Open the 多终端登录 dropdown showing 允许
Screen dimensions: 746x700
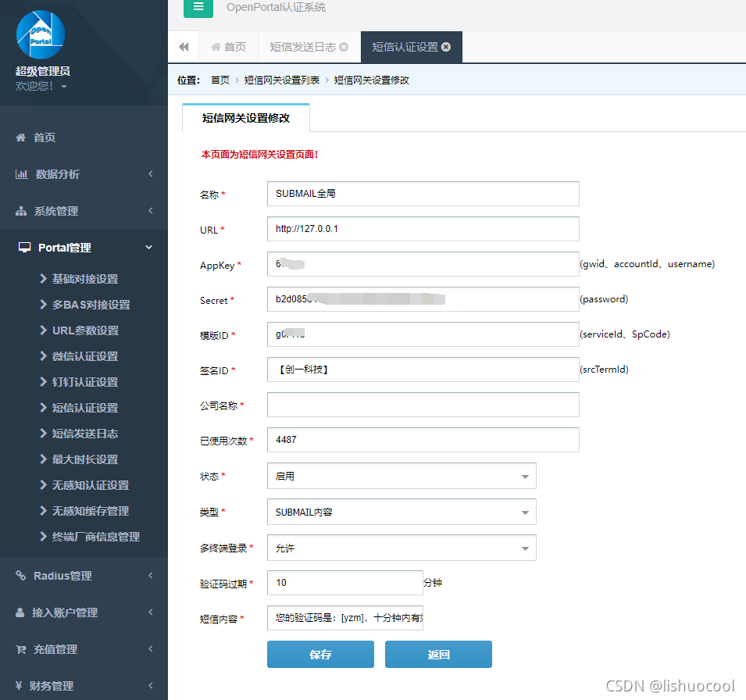(x=402, y=548)
